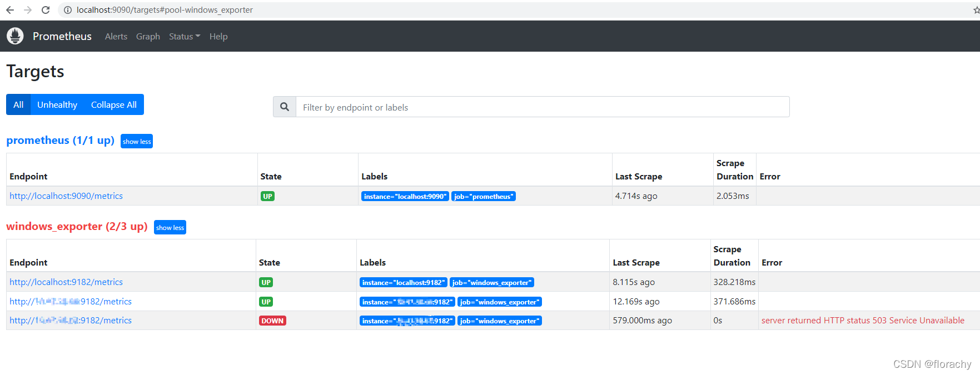Open http://localhost:9090/metrics endpoint link
This screenshot has height=375, width=980.
(66, 196)
